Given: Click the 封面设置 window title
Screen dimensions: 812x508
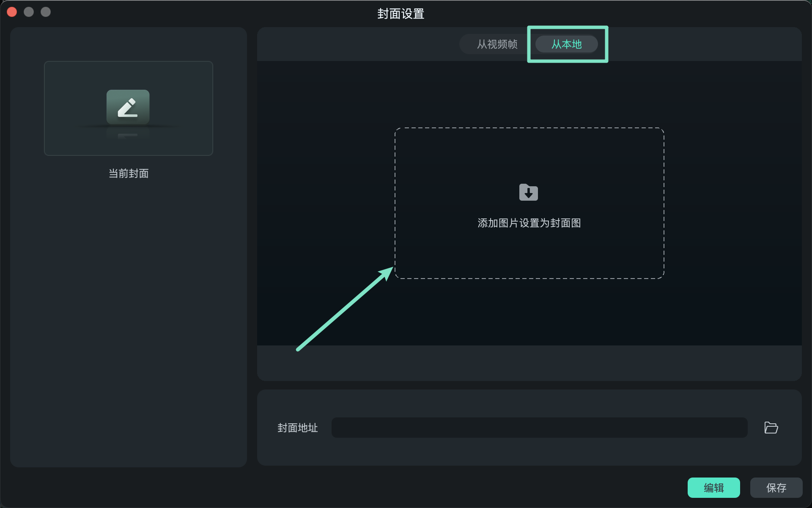Looking at the screenshot, I should [x=401, y=14].
